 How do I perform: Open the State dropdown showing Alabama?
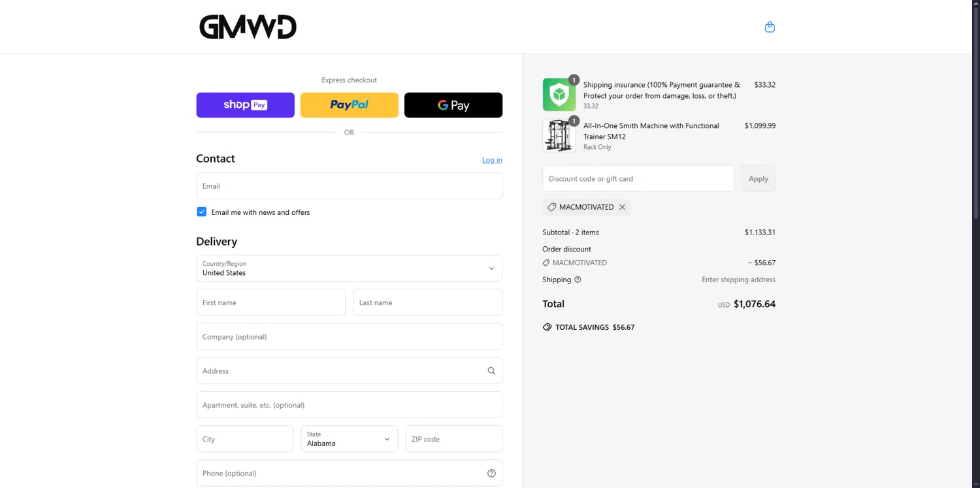click(349, 439)
